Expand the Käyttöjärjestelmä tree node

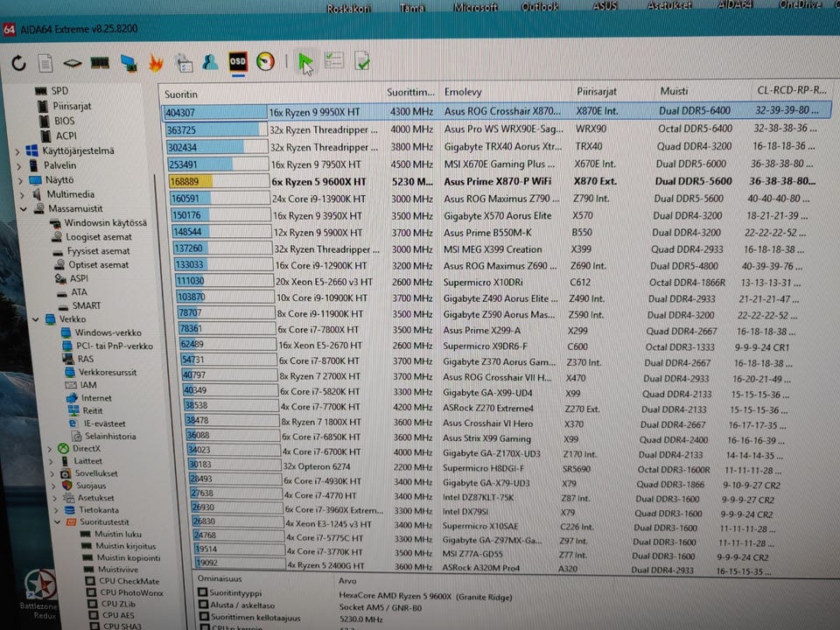coord(18,151)
